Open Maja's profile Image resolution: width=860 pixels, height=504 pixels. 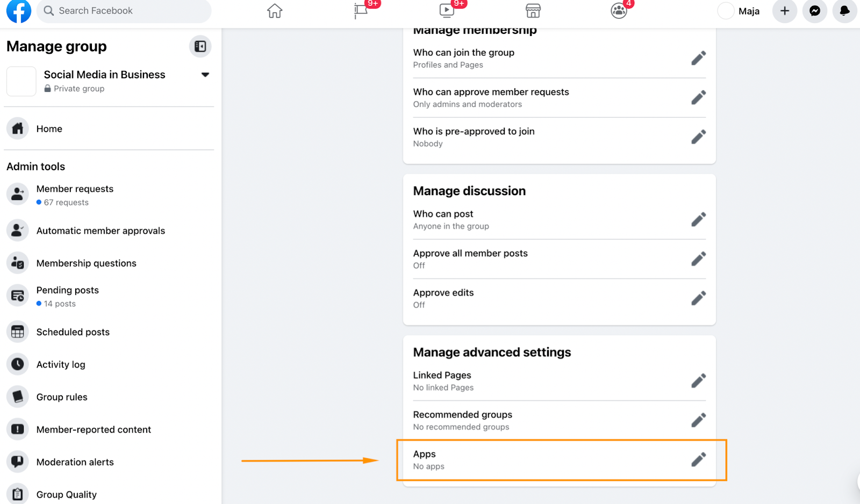pyautogui.click(x=741, y=11)
